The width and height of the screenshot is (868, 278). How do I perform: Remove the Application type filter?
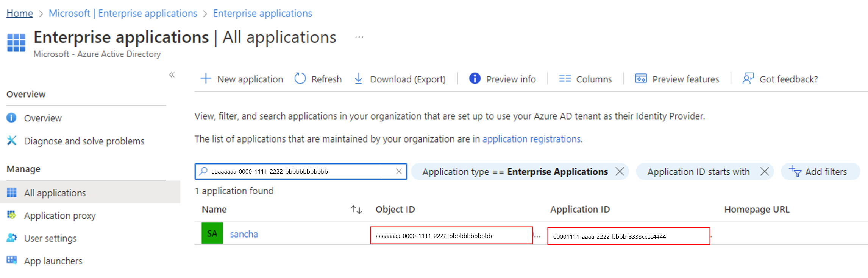click(620, 172)
